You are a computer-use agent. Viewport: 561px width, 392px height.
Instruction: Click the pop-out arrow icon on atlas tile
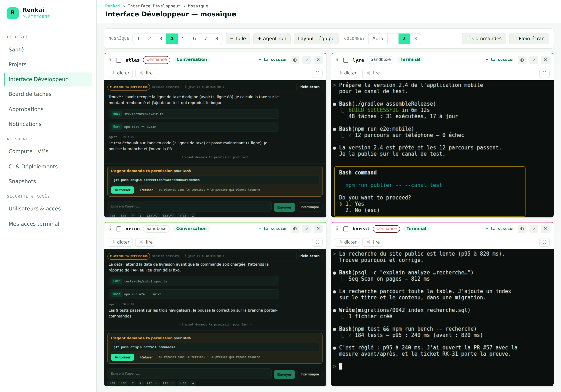click(x=306, y=60)
